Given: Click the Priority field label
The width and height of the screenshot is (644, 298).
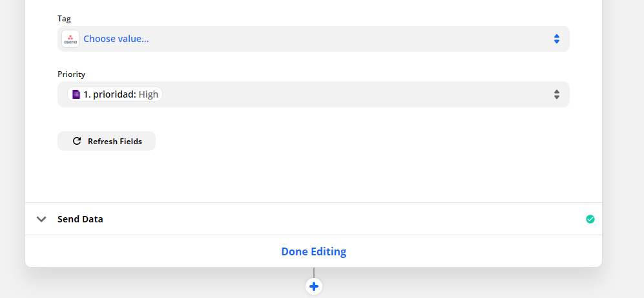Looking at the screenshot, I should tap(72, 74).
